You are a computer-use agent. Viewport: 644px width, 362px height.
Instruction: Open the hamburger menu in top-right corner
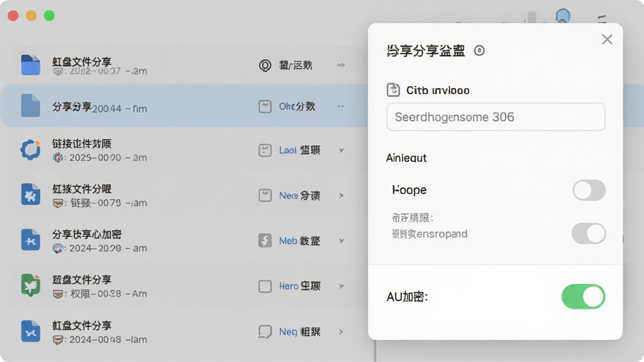click(x=602, y=19)
